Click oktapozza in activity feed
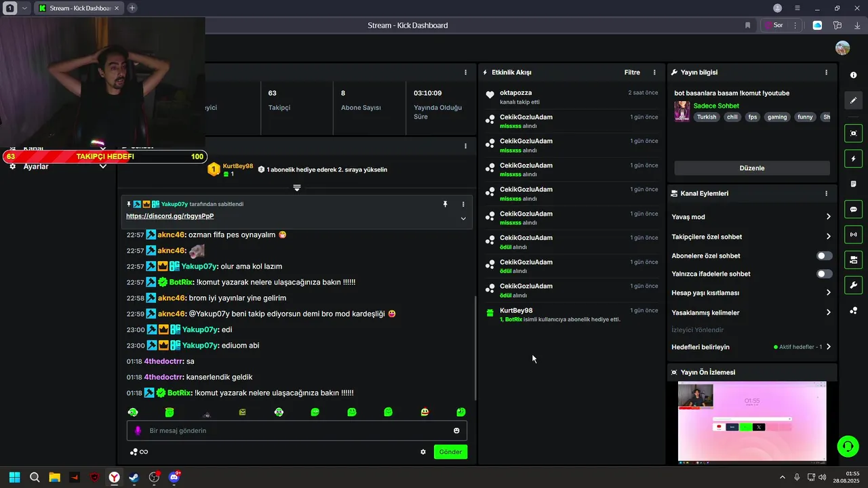The width and height of the screenshot is (868, 488). tap(515, 93)
